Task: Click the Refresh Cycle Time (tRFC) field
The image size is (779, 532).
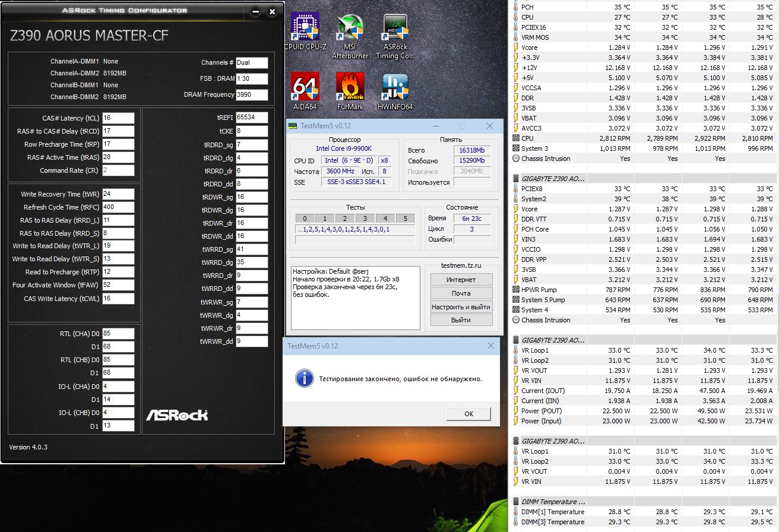Action: coord(118,207)
